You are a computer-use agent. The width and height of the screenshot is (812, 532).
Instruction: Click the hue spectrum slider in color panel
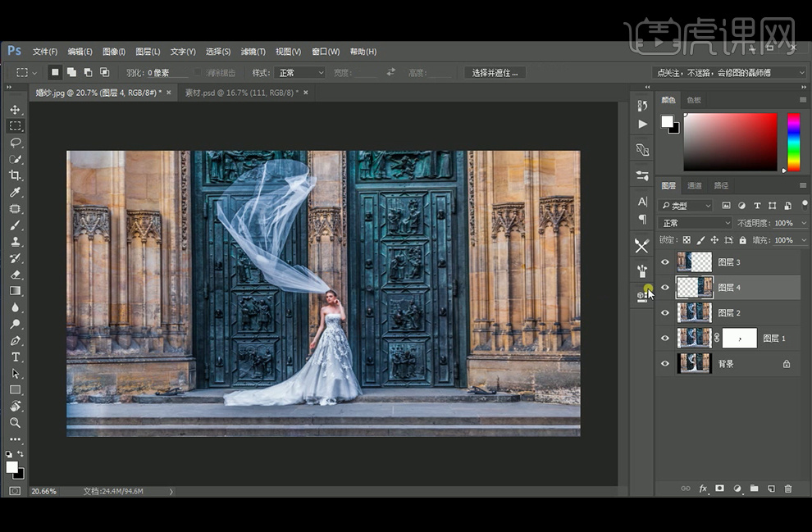coord(793,141)
